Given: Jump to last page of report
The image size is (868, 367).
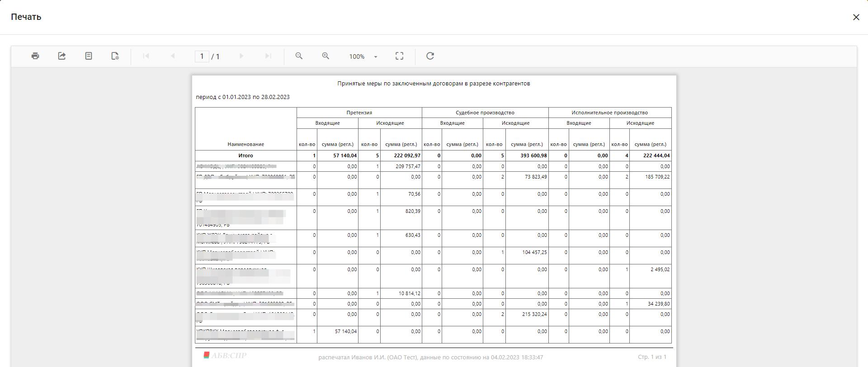Looking at the screenshot, I should 268,56.
